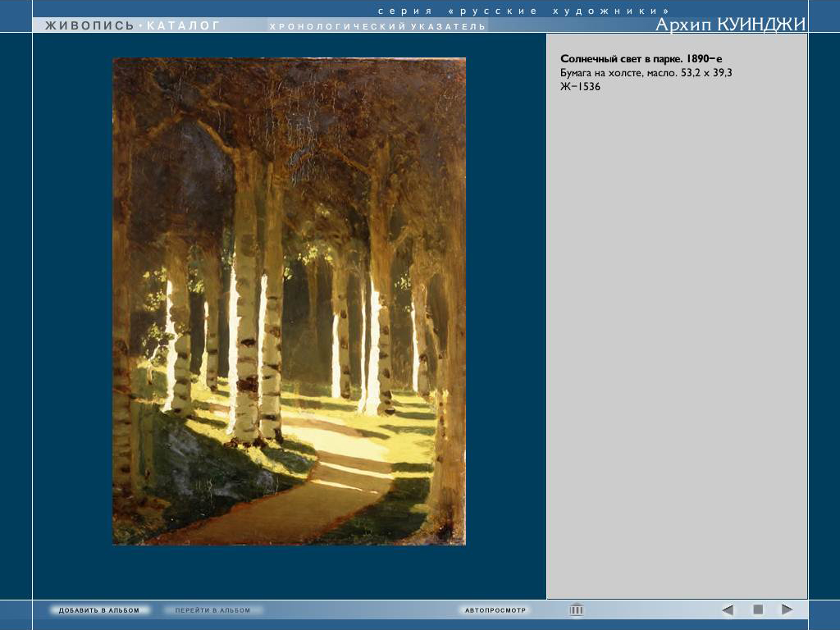
Task: Open the 'Каталог' section
Action: pyautogui.click(x=183, y=25)
